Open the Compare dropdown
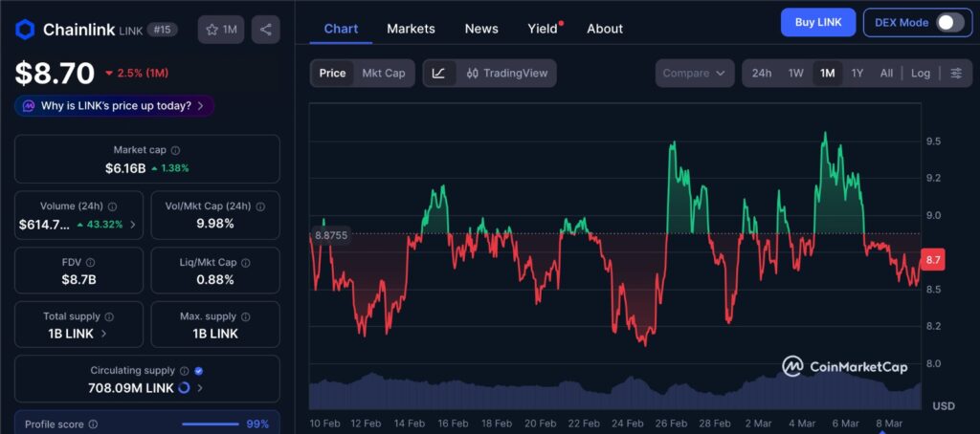Image resolution: width=980 pixels, height=434 pixels. click(695, 73)
